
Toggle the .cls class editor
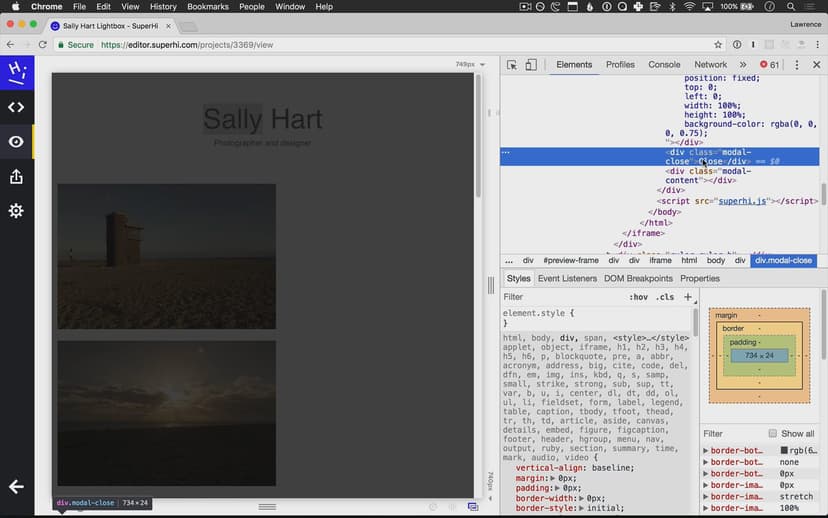click(x=664, y=297)
